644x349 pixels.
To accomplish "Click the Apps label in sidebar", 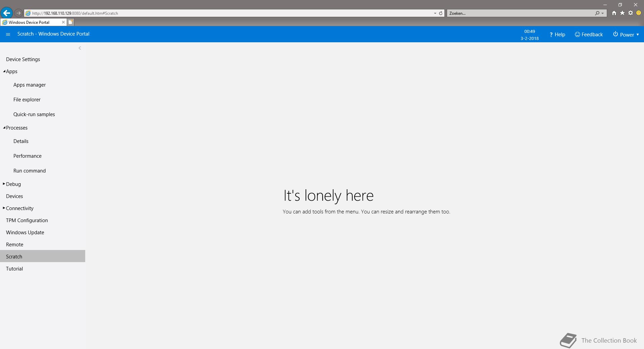I will 12,71.
